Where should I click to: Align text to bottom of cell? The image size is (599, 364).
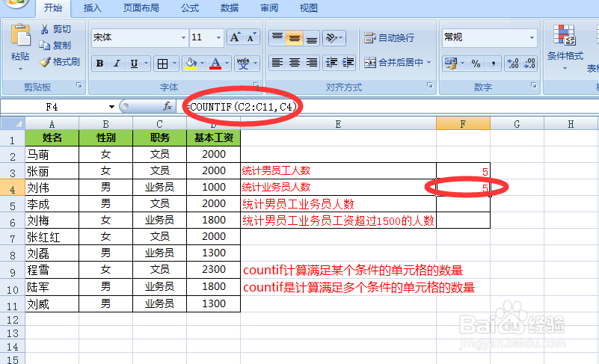click(x=312, y=38)
